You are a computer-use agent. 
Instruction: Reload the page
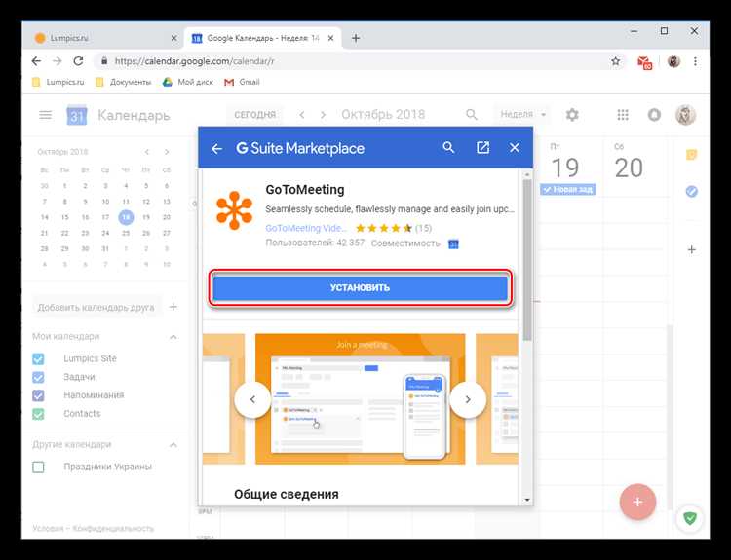pyautogui.click(x=78, y=61)
